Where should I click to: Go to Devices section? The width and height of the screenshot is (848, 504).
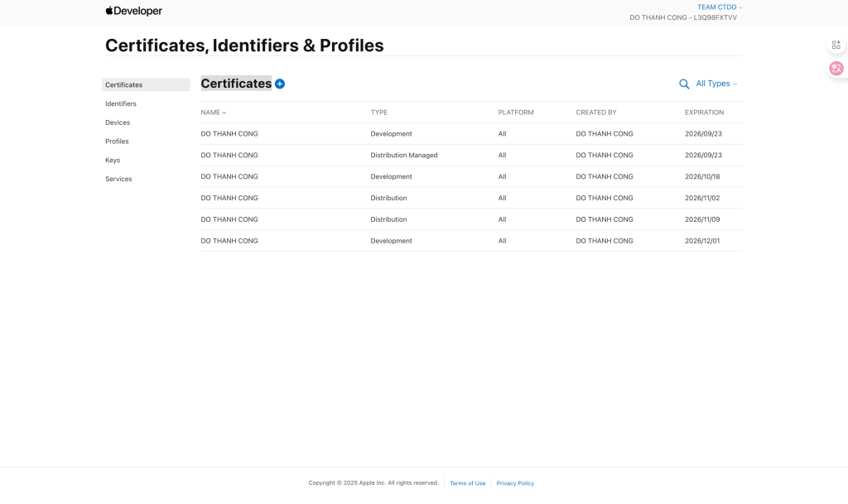pyautogui.click(x=118, y=122)
